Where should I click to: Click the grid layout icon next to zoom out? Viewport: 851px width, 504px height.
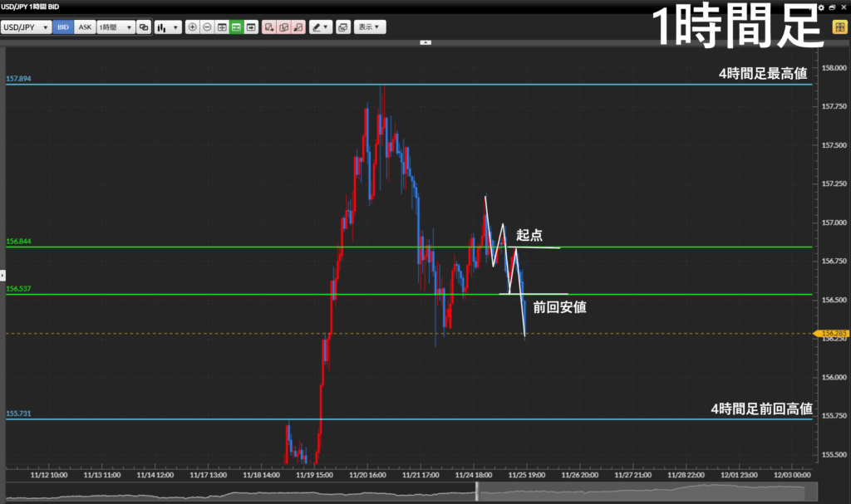222,27
